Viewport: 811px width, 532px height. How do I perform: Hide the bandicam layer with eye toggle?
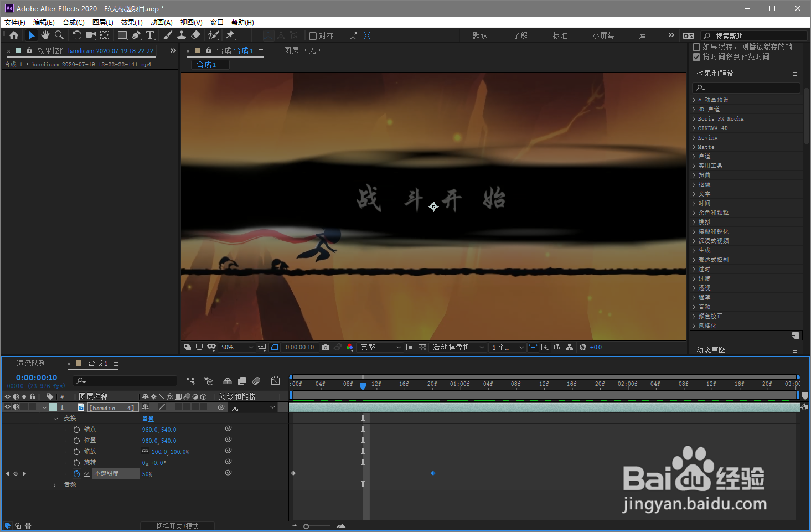pos(8,407)
